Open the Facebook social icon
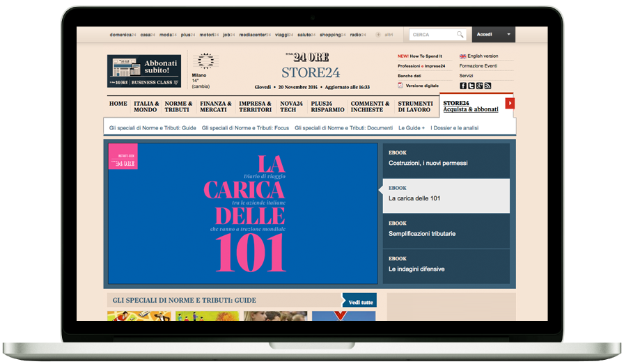The height and width of the screenshot is (364, 624). 463,86
